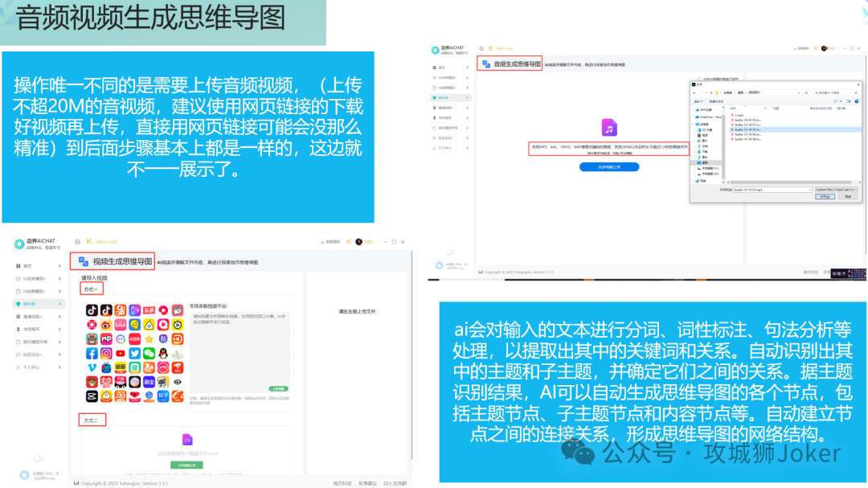Expand 个人中心 chevron in video window sidebar
Image resolution: width=868 pixels, height=488 pixels.
tap(59, 367)
